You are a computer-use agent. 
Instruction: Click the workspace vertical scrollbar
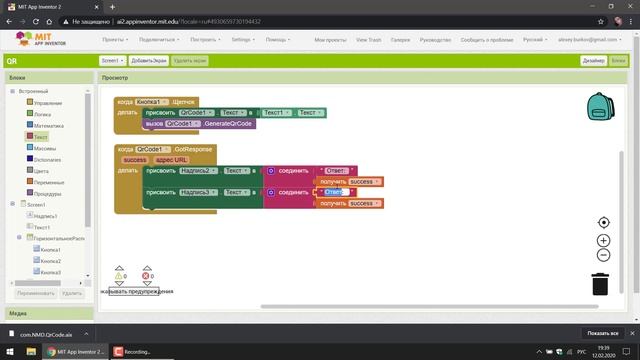tap(621, 222)
